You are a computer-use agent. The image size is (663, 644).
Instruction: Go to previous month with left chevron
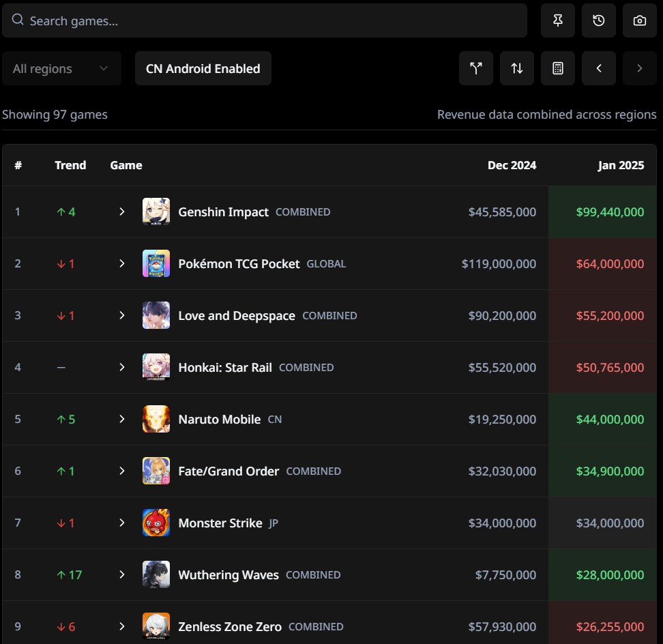[599, 68]
